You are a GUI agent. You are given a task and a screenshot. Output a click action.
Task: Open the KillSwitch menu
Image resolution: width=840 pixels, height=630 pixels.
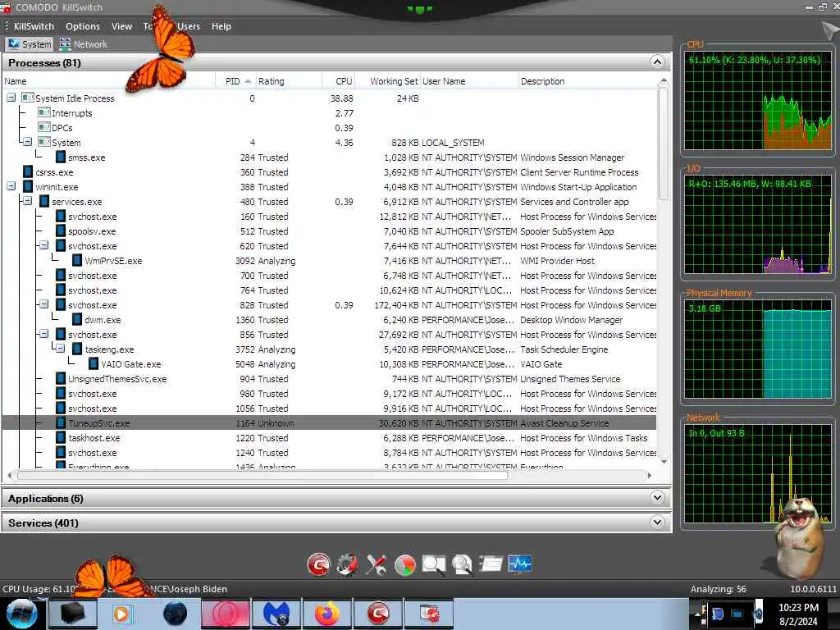click(34, 26)
